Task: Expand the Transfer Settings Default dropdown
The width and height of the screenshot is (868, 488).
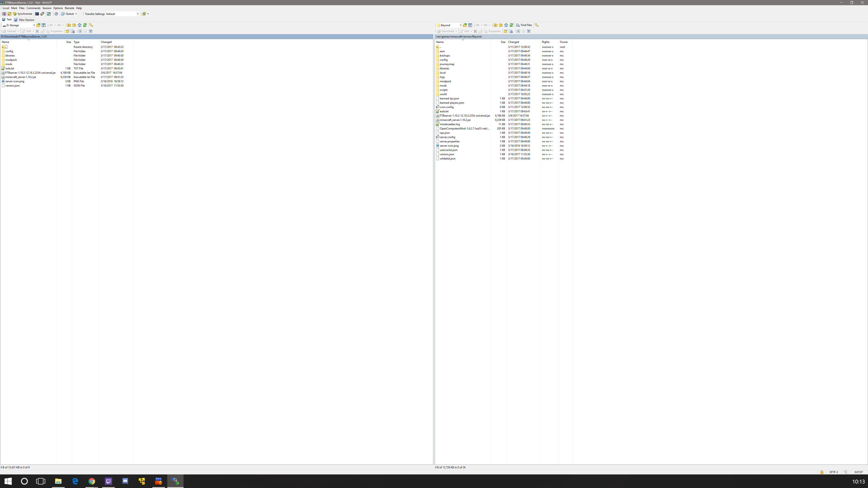Action: point(137,14)
